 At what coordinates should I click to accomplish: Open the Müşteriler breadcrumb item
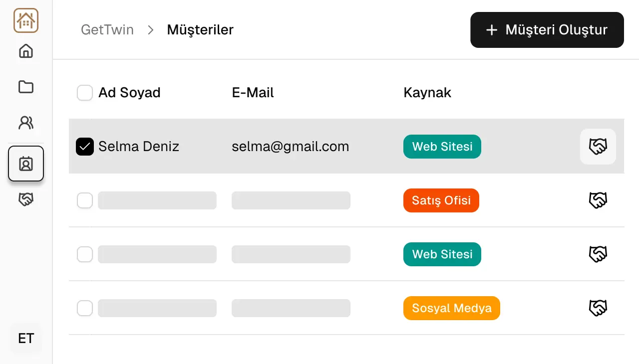point(200,30)
